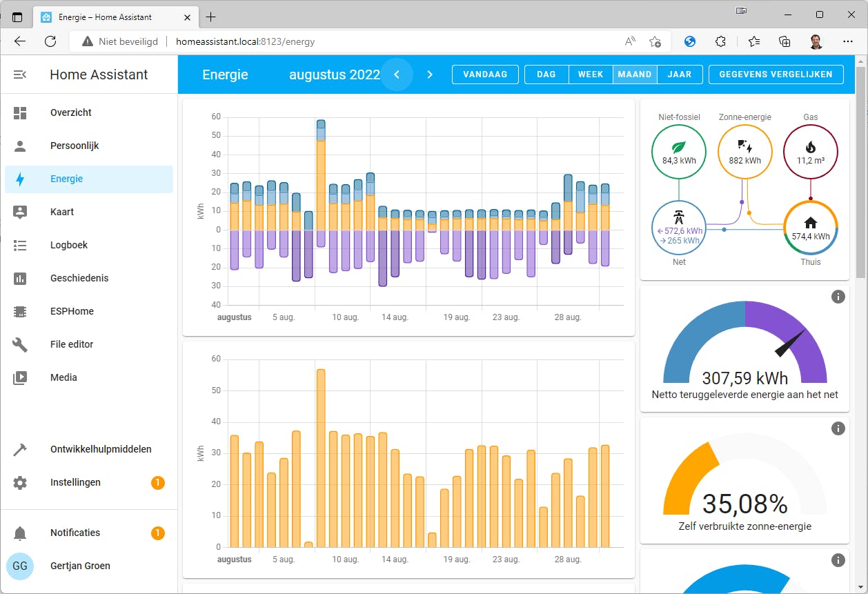Go to previous month with left chevron

[x=397, y=75]
